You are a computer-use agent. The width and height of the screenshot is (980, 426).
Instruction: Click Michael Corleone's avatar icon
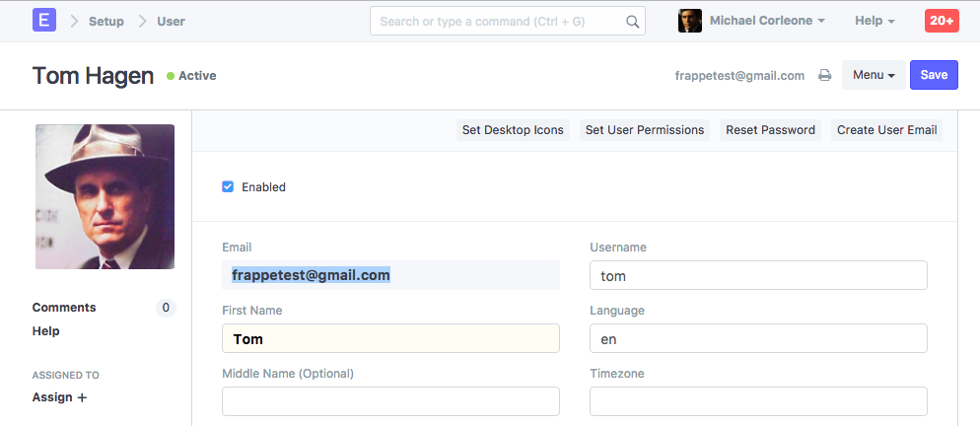[690, 21]
